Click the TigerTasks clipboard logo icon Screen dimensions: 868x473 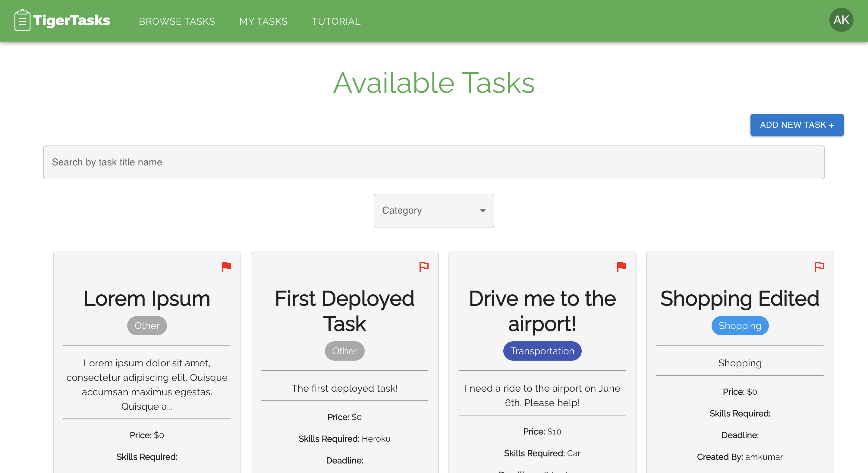22,20
